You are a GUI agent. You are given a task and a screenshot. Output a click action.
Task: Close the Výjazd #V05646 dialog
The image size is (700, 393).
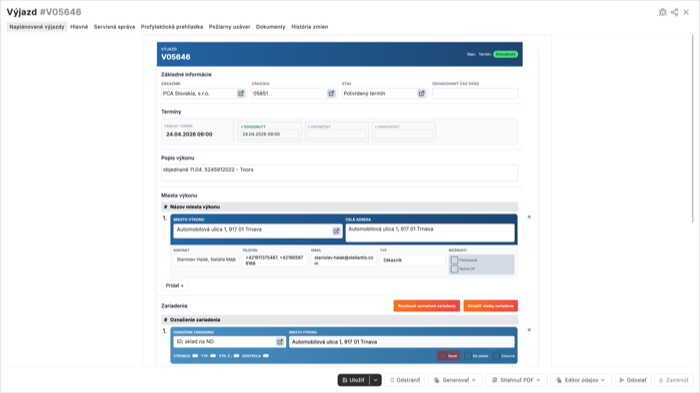686,12
